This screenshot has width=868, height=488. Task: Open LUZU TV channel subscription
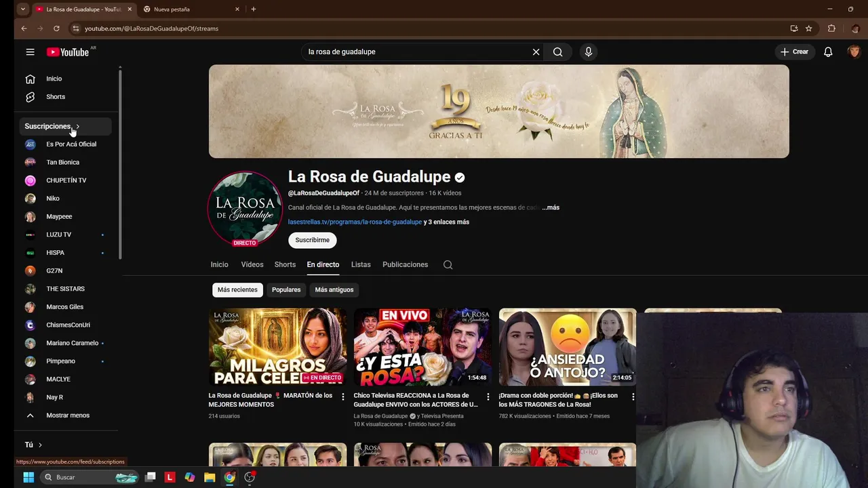tap(65, 235)
